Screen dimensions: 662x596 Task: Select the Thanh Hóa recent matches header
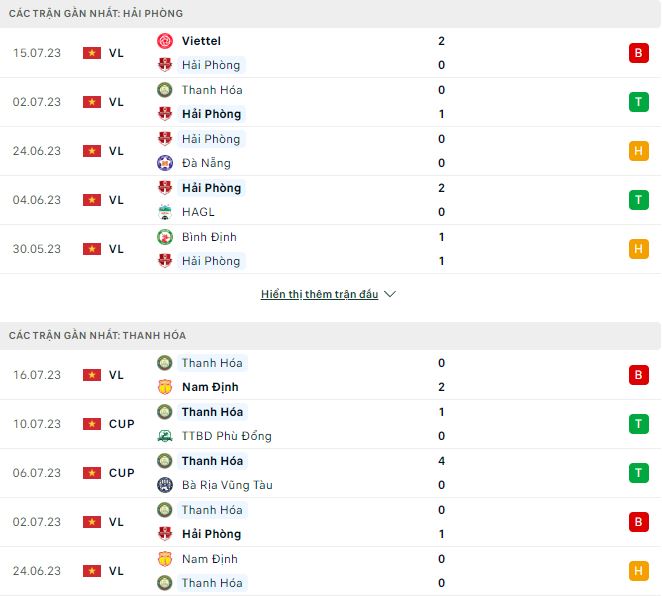click(97, 335)
